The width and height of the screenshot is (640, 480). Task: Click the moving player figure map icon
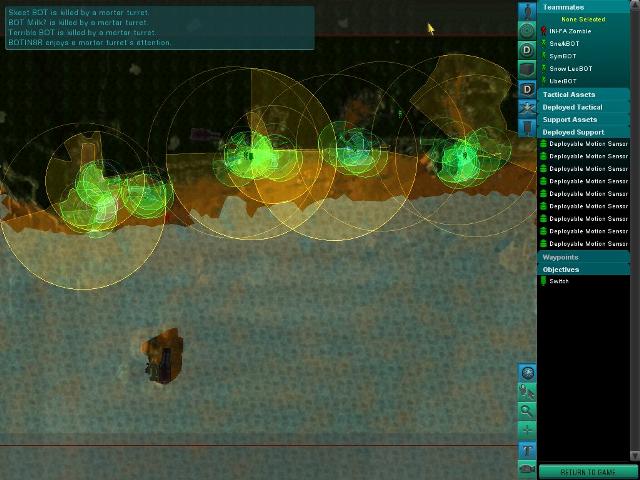(x=527, y=392)
